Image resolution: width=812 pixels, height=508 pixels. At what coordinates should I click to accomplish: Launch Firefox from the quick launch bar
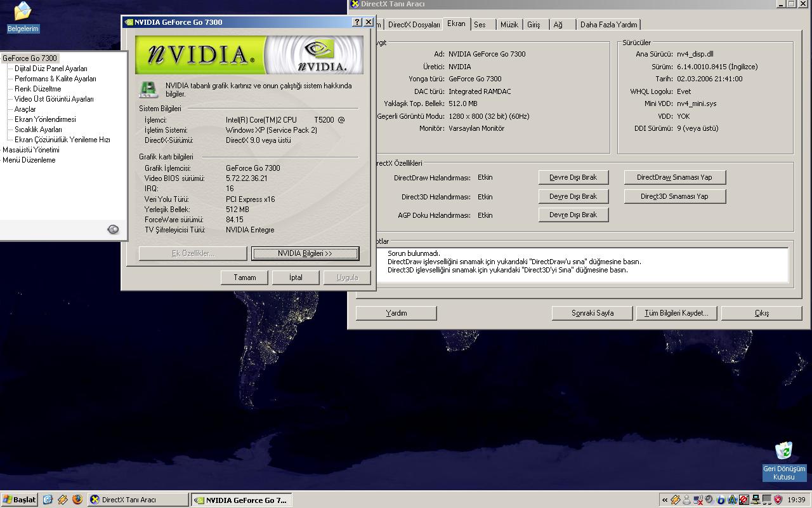[x=77, y=500]
